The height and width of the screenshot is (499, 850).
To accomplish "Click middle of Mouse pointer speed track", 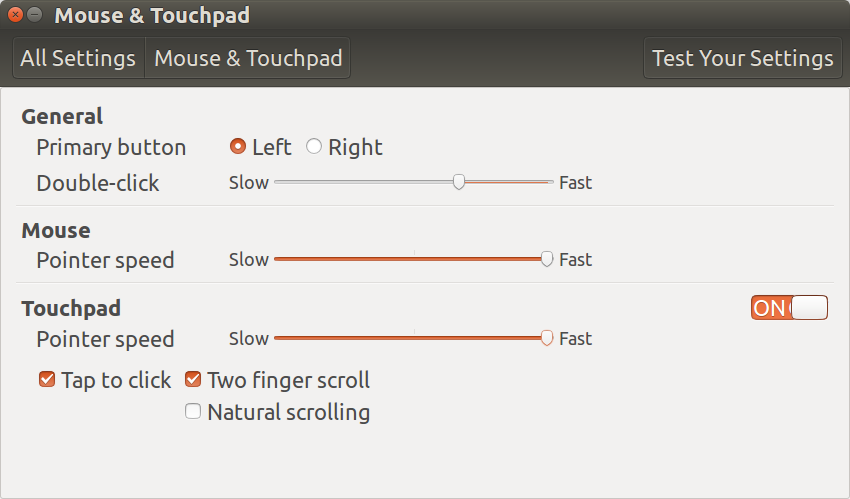I will point(414,259).
